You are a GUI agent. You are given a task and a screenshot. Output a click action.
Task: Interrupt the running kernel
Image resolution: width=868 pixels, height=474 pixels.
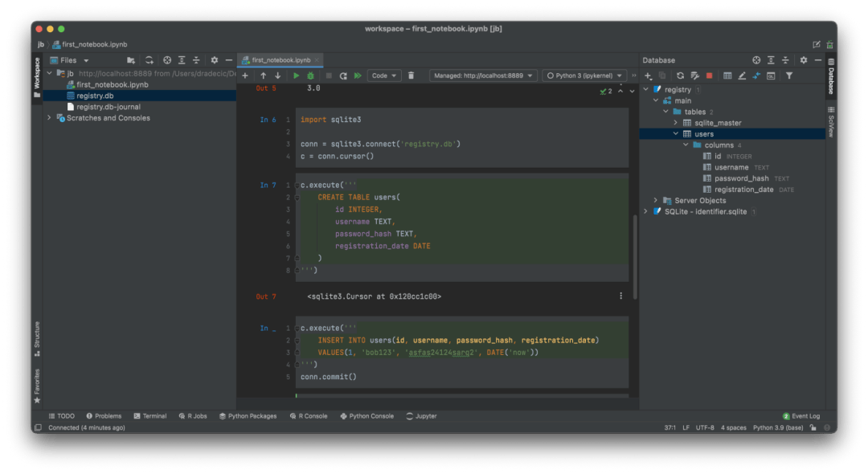[x=328, y=75]
